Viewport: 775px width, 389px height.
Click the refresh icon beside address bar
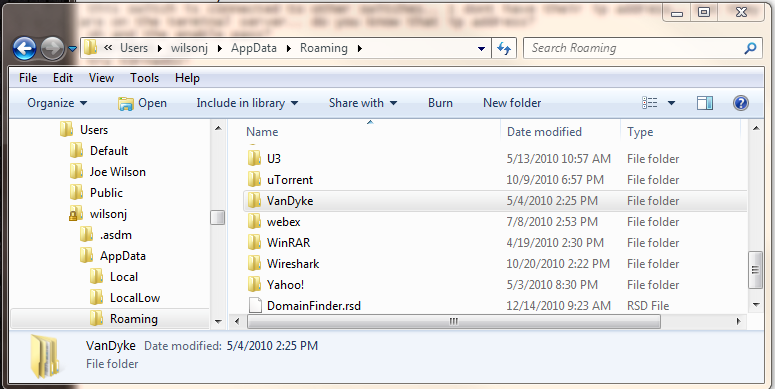coord(504,48)
